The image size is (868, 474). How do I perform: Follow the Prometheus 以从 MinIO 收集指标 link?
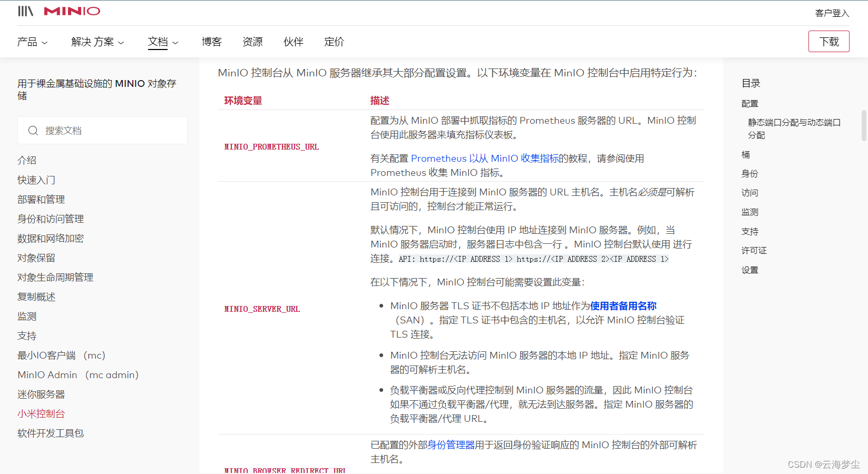pos(484,158)
